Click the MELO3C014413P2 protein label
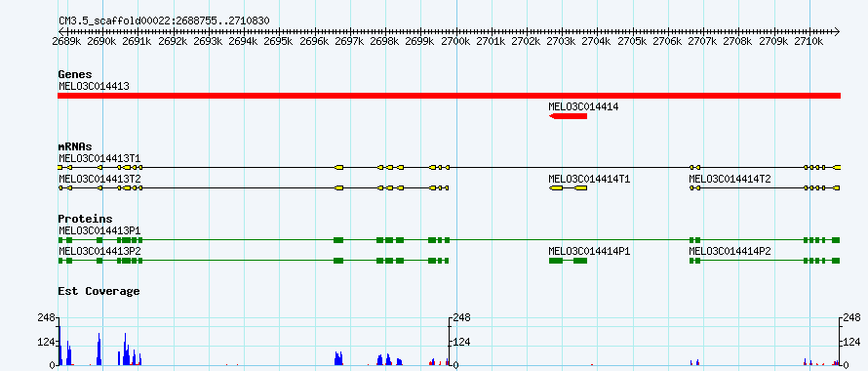This screenshot has height=371, width=868. (99, 252)
